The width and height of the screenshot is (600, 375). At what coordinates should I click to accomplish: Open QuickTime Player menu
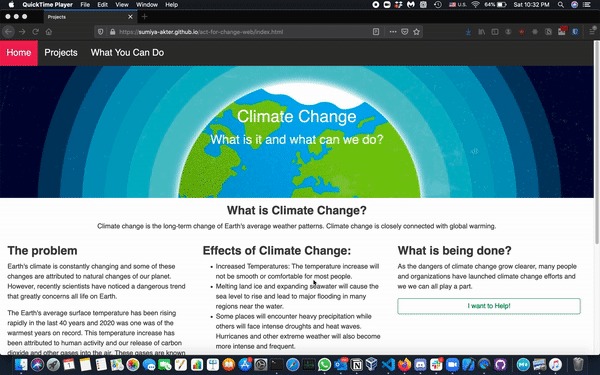47,5
